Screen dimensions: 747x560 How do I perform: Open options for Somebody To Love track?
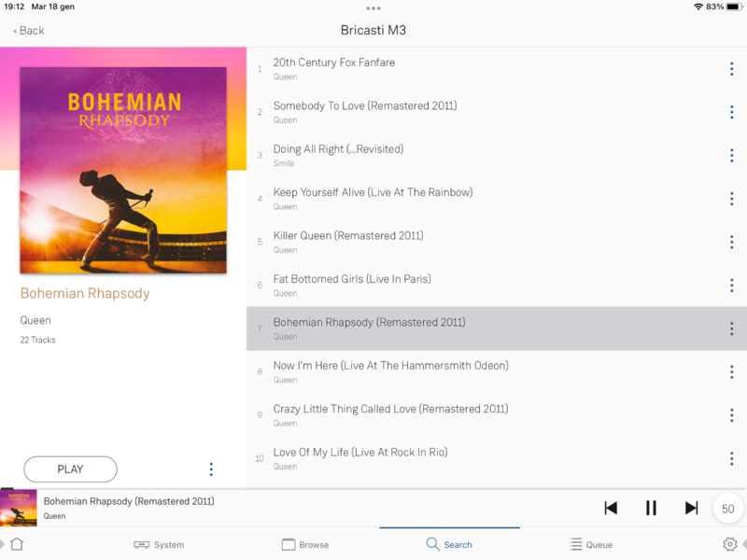pos(732,112)
